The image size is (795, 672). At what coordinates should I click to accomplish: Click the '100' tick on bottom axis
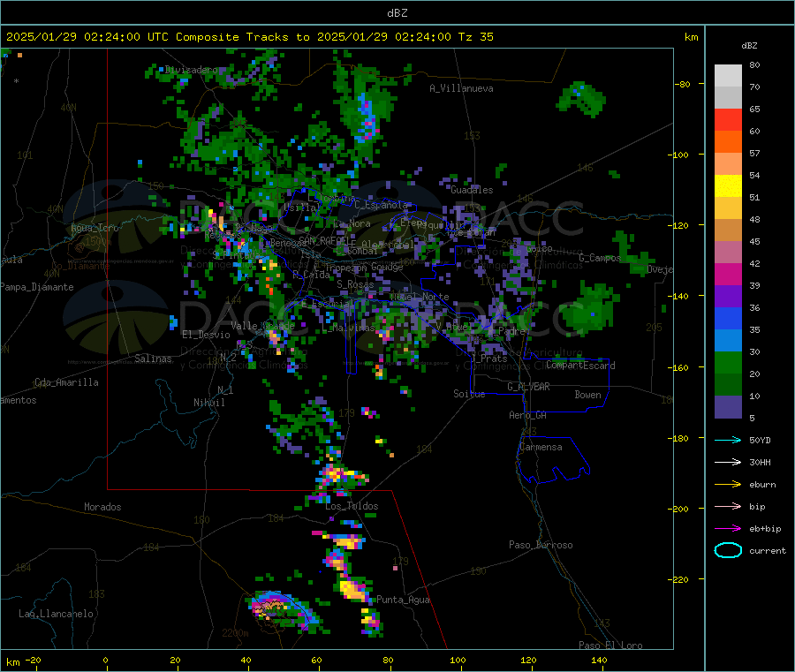tap(458, 661)
